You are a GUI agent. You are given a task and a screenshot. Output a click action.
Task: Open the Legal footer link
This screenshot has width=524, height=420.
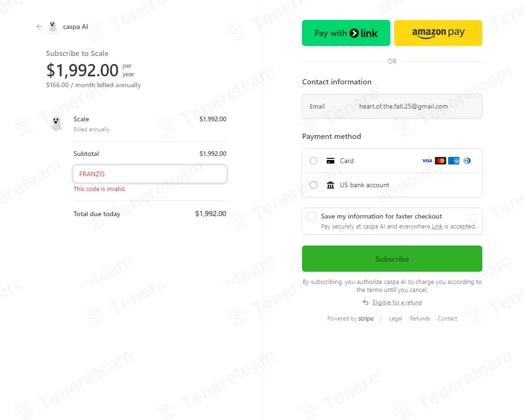tap(395, 319)
